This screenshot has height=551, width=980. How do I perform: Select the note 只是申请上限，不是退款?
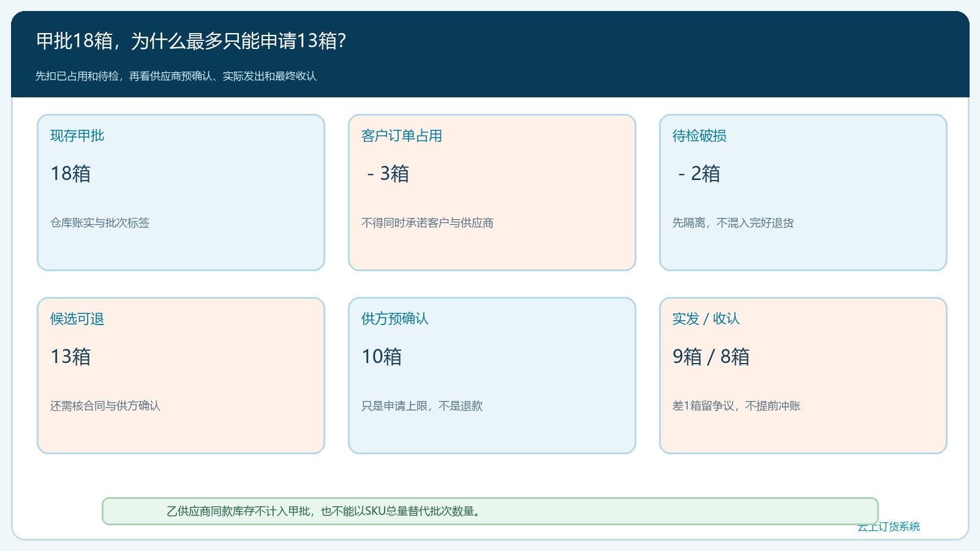click(x=422, y=406)
